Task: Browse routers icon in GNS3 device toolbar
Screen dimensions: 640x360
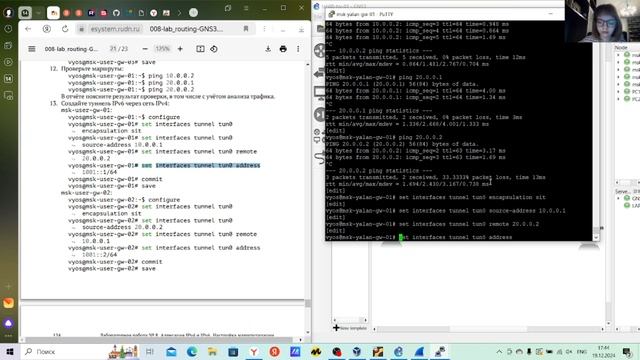Action: click(320, 51)
